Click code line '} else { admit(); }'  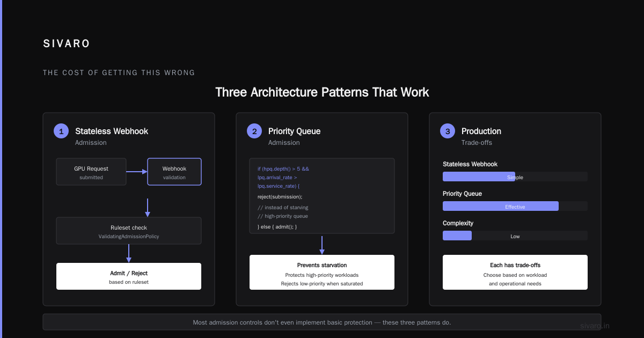pyautogui.click(x=277, y=226)
